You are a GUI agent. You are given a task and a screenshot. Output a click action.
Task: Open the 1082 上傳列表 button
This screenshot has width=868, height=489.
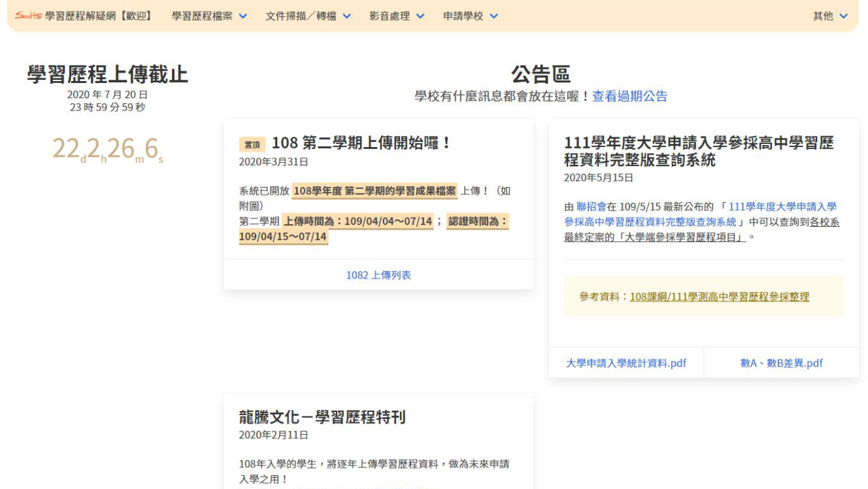tap(378, 275)
